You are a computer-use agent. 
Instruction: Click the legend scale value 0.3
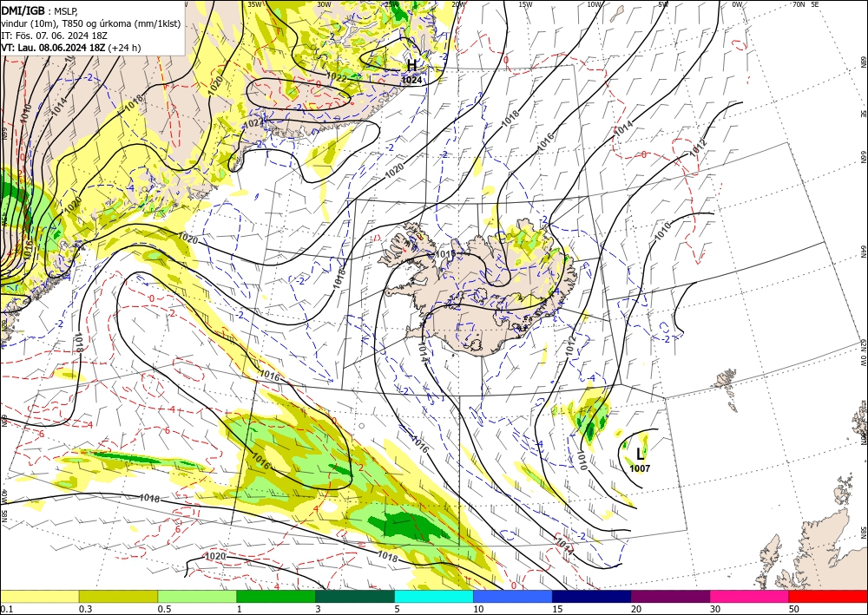[x=85, y=609]
